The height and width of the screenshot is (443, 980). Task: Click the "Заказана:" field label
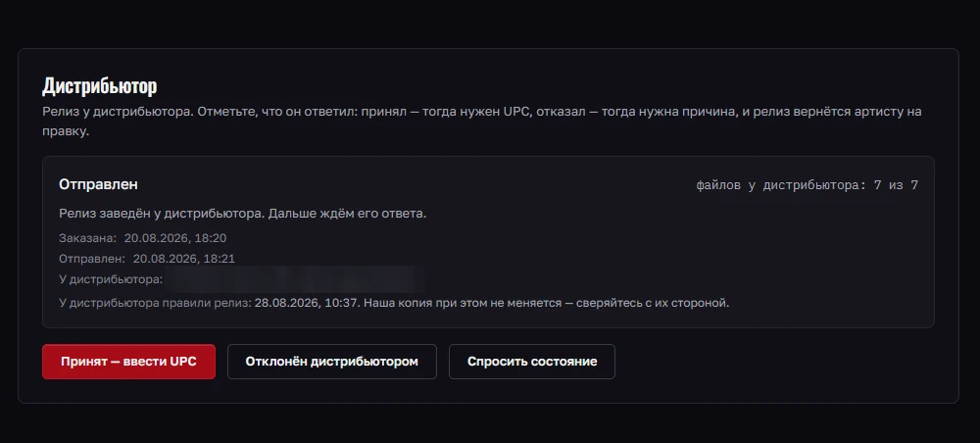pos(87,238)
